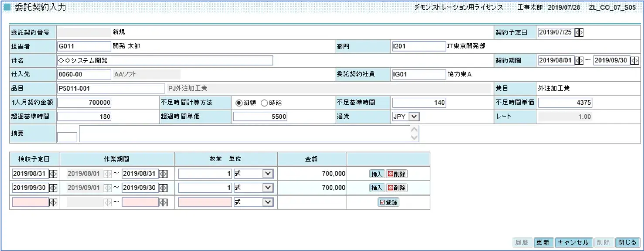The width and height of the screenshot is (644, 251).
Task: Open calendar icon beside 検収予定日 2019/09/30
Action: [53, 188]
